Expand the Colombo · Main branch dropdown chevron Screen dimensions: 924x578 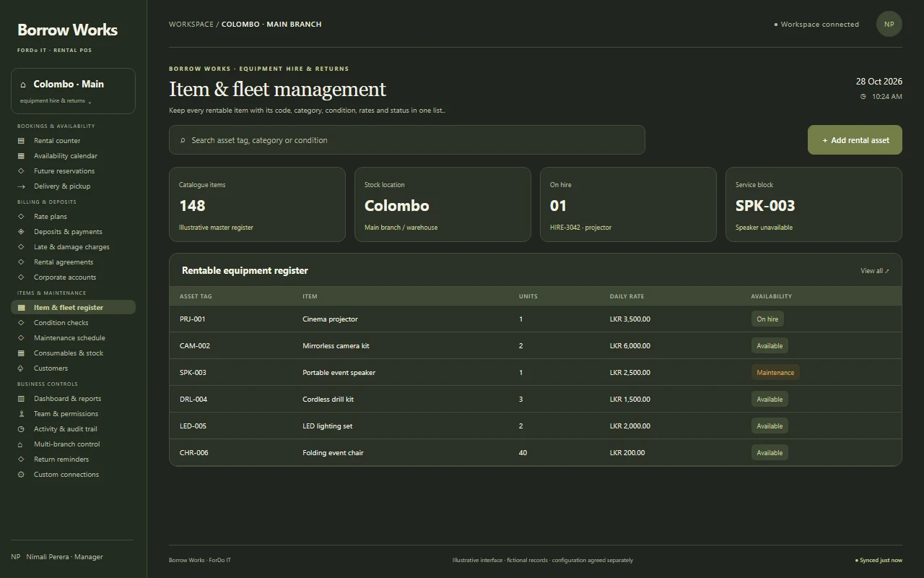90,102
